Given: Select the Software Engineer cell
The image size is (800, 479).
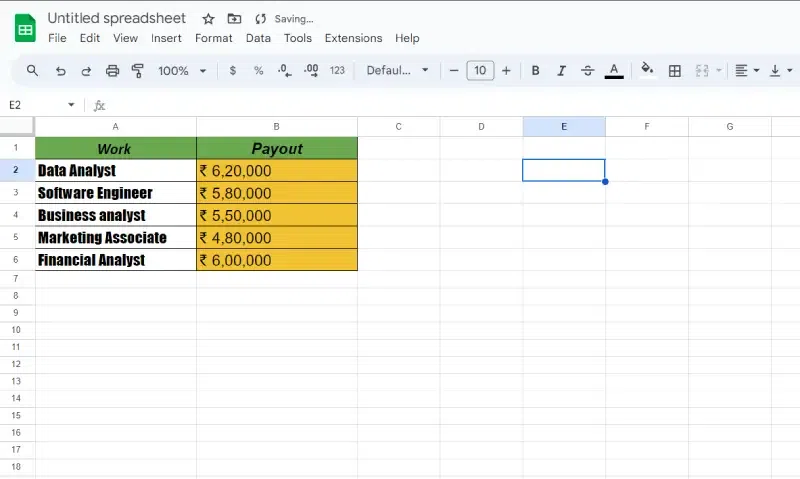Looking at the screenshot, I should [116, 193].
